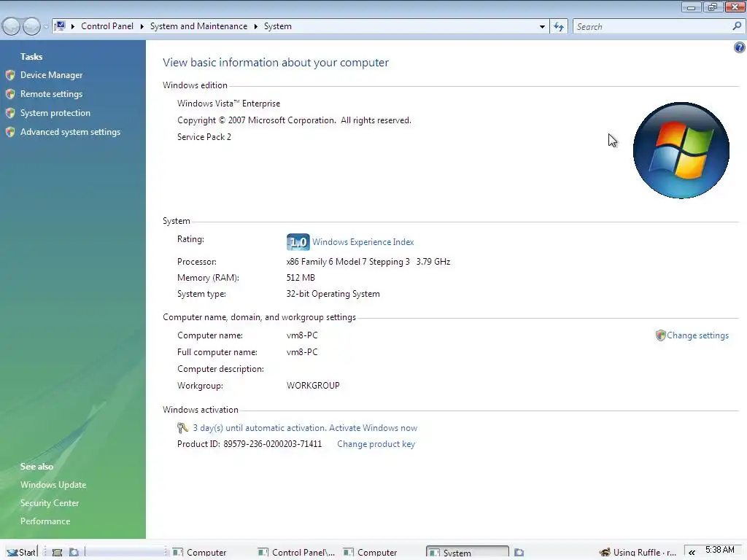Open Remote settings task
Image resolution: width=747 pixels, height=560 pixels.
click(51, 94)
